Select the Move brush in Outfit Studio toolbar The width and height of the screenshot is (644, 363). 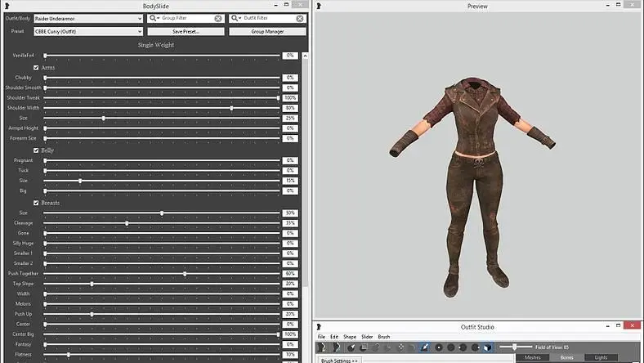(x=400, y=347)
